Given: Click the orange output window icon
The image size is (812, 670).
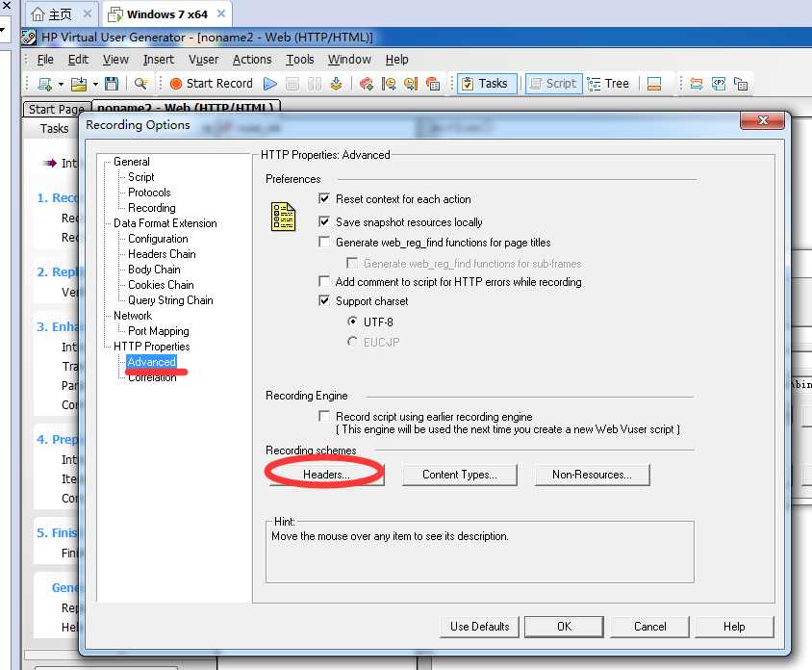Looking at the screenshot, I should (x=654, y=84).
